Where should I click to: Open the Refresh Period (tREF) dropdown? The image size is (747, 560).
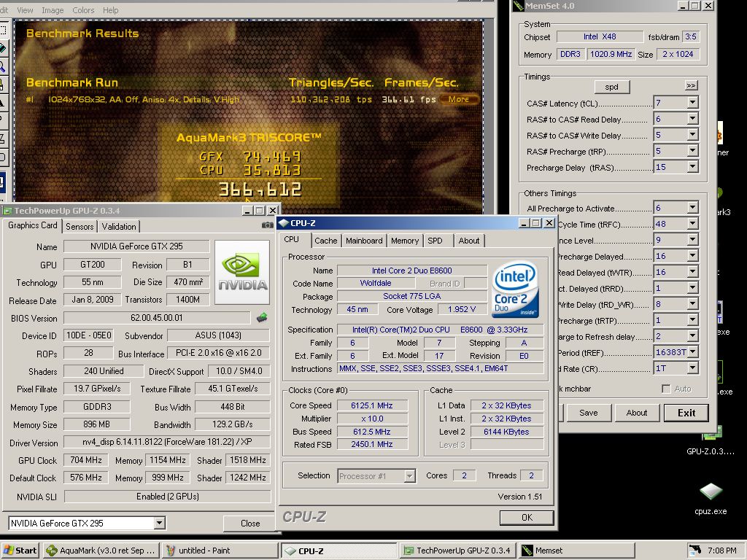[693, 352]
